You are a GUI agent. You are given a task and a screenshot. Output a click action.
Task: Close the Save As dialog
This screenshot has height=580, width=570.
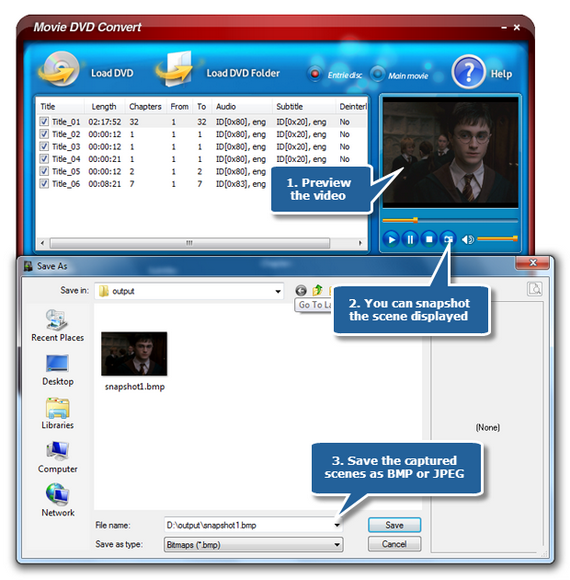coord(533,263)
